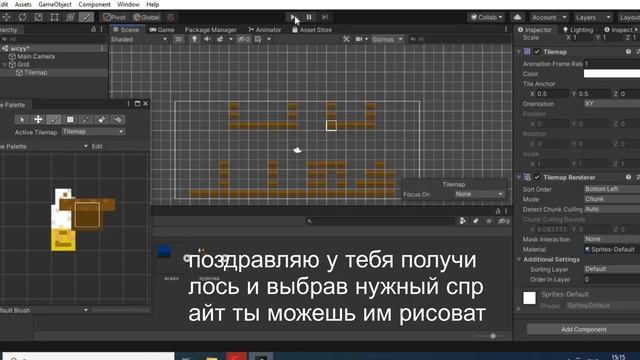Choose the palette Select tool
This screenshot has width=640, height=360.
click(22, 120)
